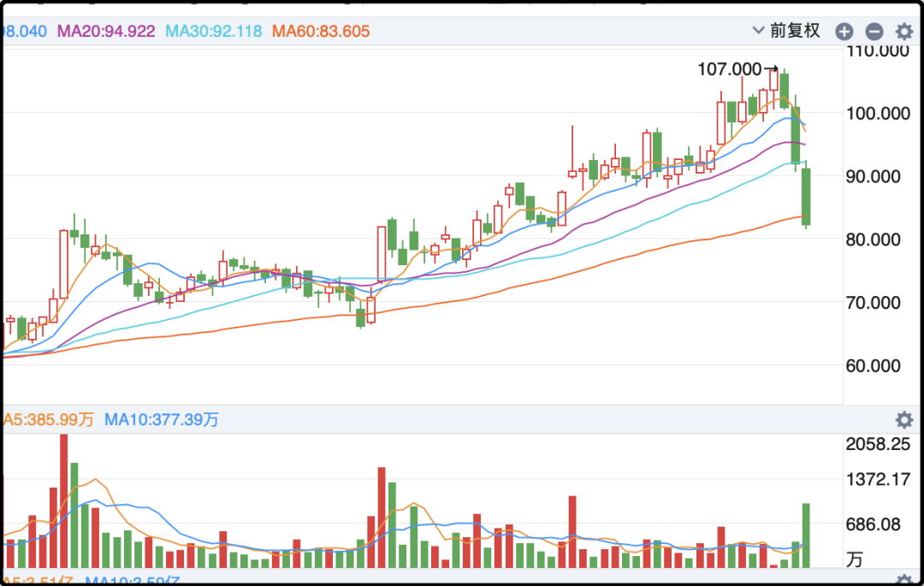Click the 1372.17 volume axis label
This screenshot has width=924, height=586.
[878, 479]
